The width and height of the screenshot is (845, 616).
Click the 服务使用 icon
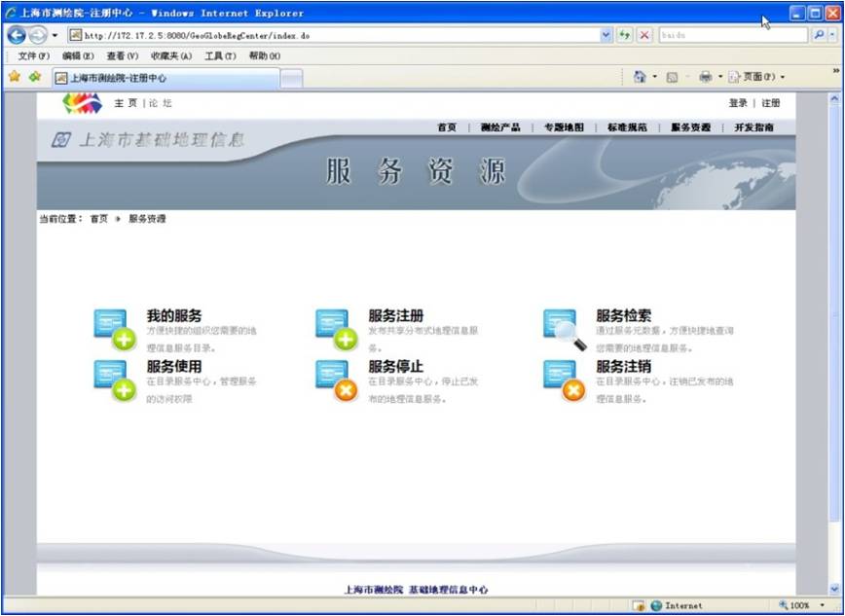(113, 380)
